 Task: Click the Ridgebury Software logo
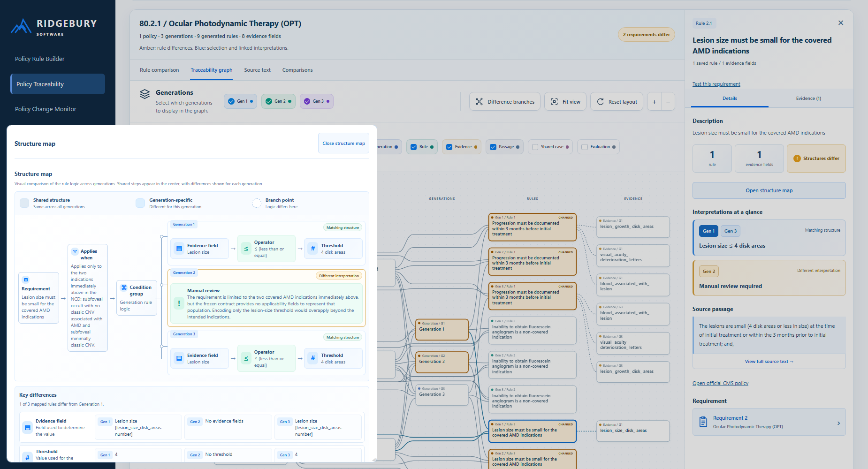tap(53, 27)
